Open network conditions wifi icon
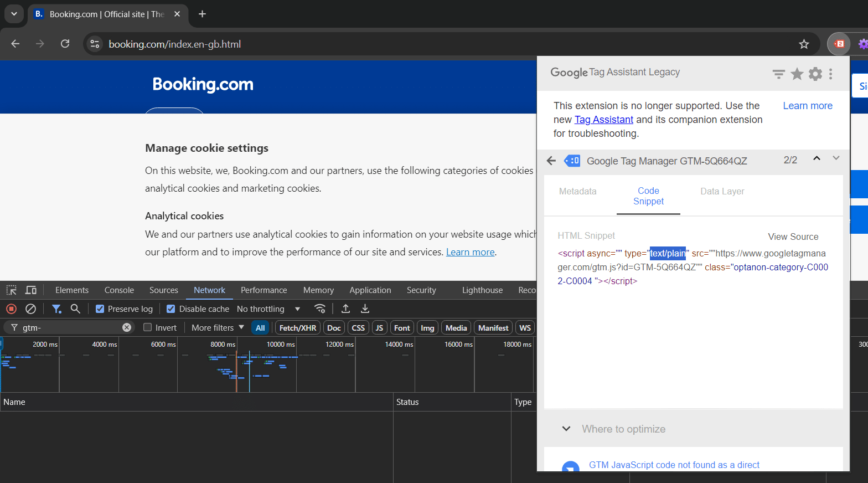The width and height of the screenshot is (868, 483). coord(320,309)
